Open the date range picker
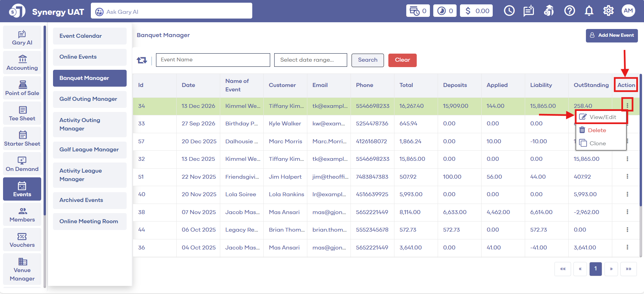644x294 pixels. [x=310, y=60]
